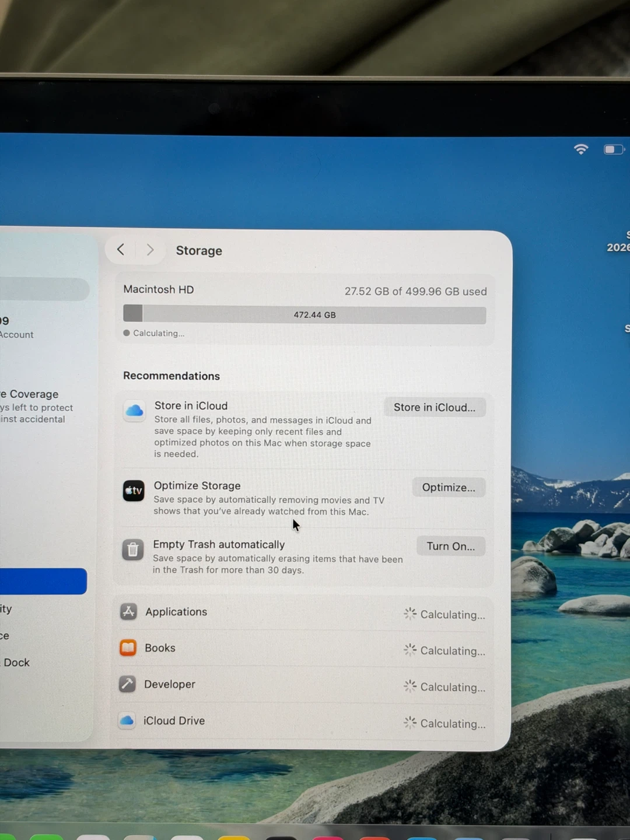Click the Macintosh HD storage usage bar

point(304,314)
